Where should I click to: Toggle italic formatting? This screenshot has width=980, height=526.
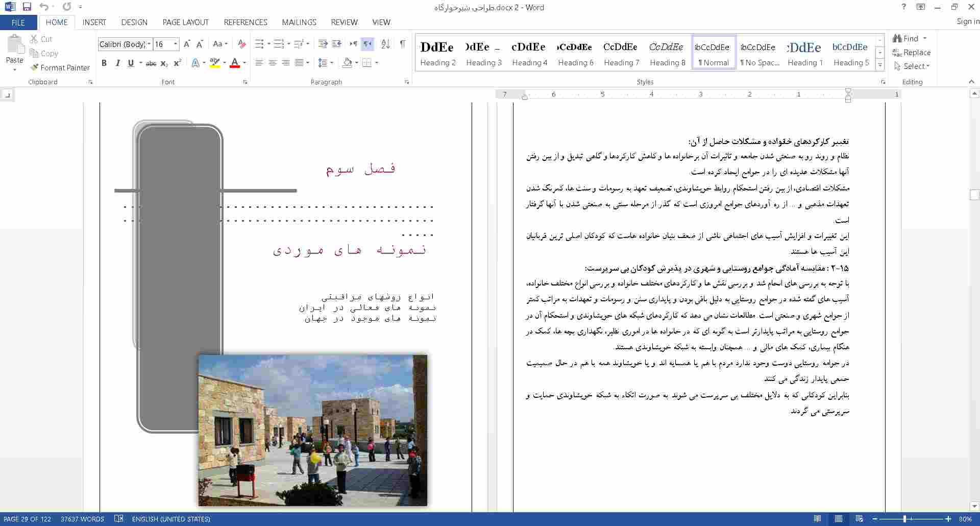click(117, 63)
